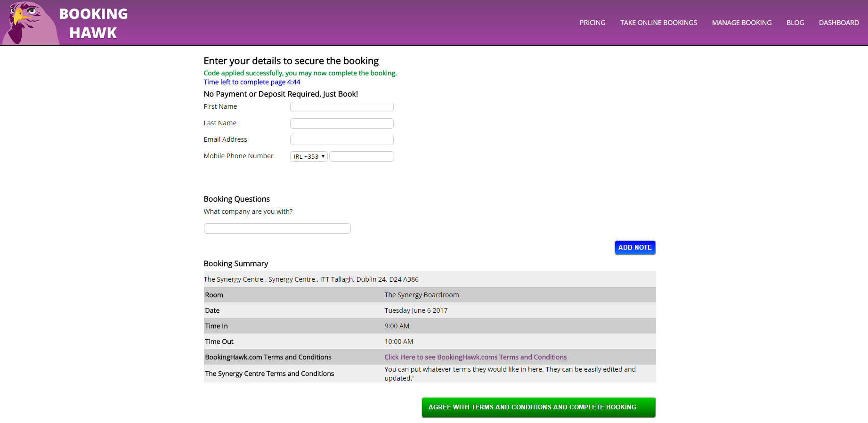
Task: Focus the Email Address field
Action: [342, 140]
